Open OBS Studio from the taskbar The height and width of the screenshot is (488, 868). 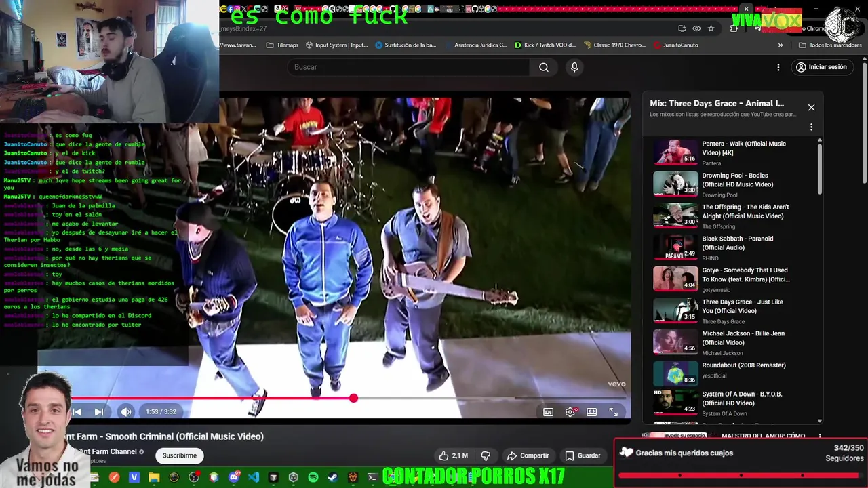click(194, 478)
